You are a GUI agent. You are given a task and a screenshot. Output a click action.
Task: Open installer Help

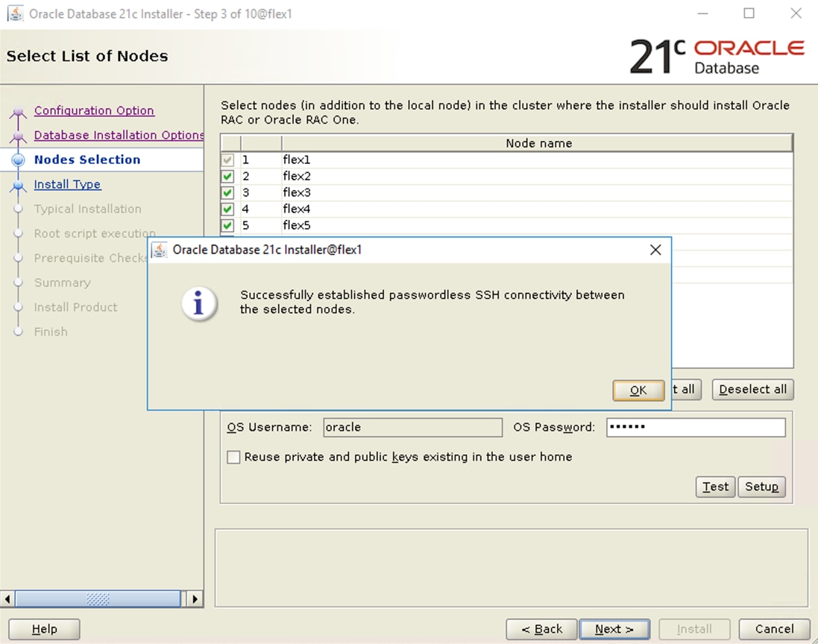[44, 629]
